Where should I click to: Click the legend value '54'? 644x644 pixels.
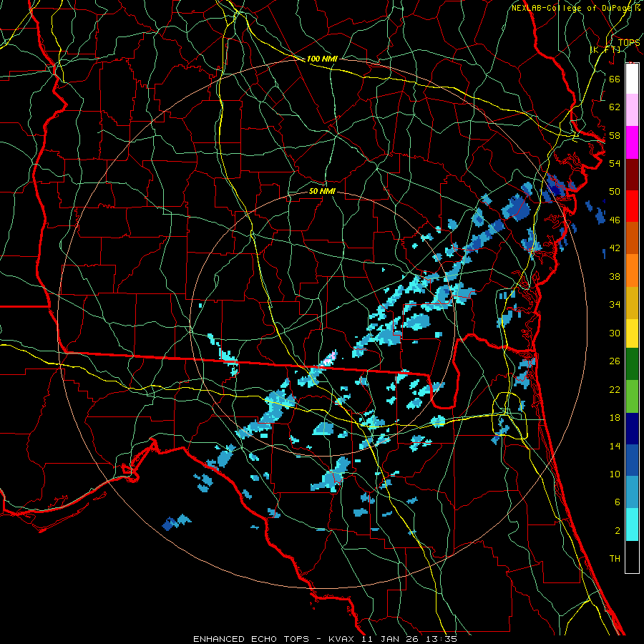coord(615,163)
